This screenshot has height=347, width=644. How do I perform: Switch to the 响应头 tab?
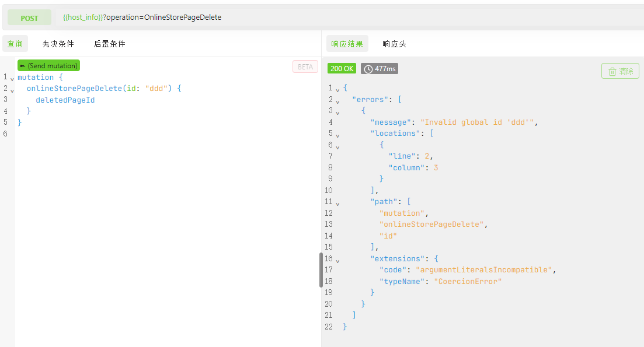(x=394, y=44)
